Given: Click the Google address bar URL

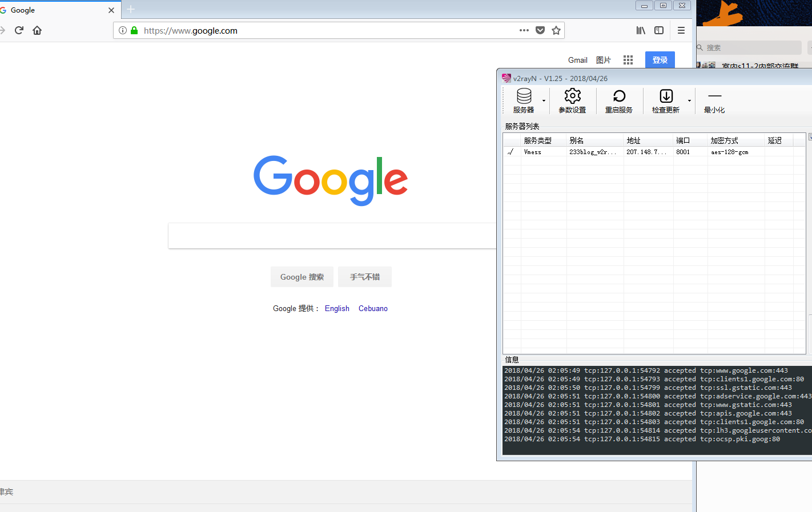Looking at the screenshot, I should pos(191,31).
